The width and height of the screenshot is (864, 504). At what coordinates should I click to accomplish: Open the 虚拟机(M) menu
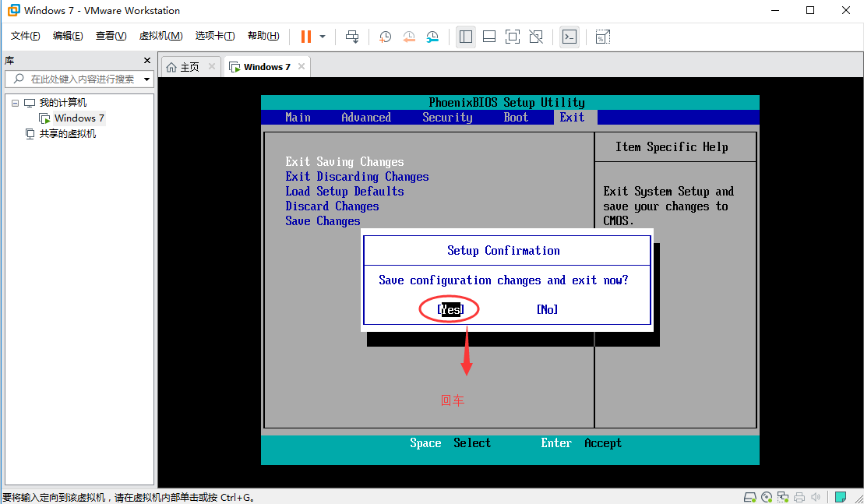tap(161, 36)
